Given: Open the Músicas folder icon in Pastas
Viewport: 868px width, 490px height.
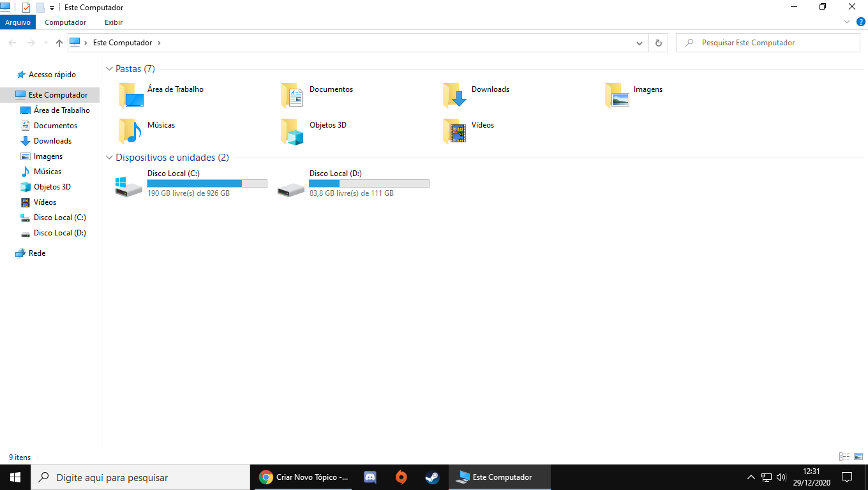Looking at the screenshot, I should 131,131.
